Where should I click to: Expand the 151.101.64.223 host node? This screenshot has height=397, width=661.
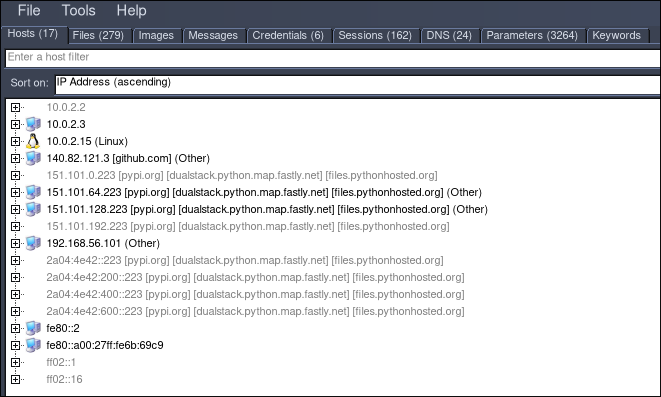point(15,192)
